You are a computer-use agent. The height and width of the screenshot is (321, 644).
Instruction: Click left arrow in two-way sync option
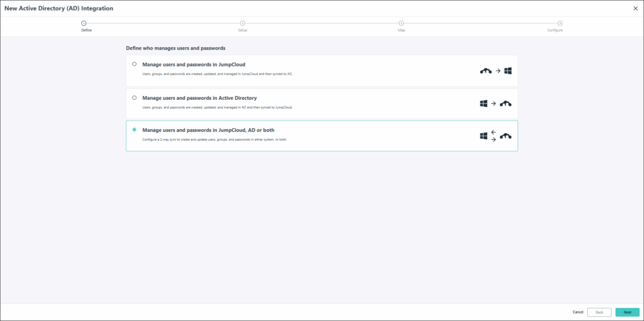coord(493,132)
